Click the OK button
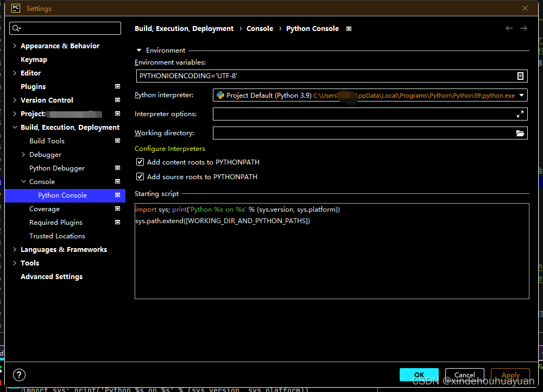543x392 pixels. point(419,375)
